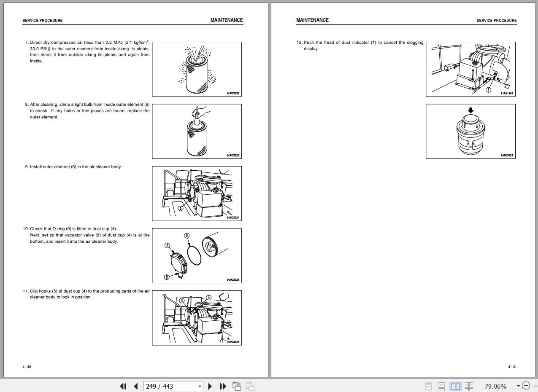This screenshot has width=538, height=392.
Task: Switch to single page view
Action: 428,386
